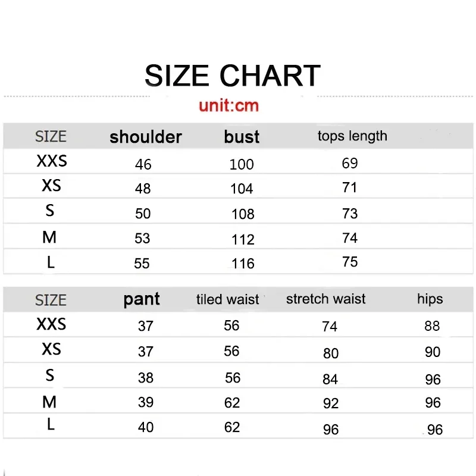Screen dimensions: 476x476
Task: Click bust value 104 for XS
Action: pyautogui.click(x=242, y=189)
